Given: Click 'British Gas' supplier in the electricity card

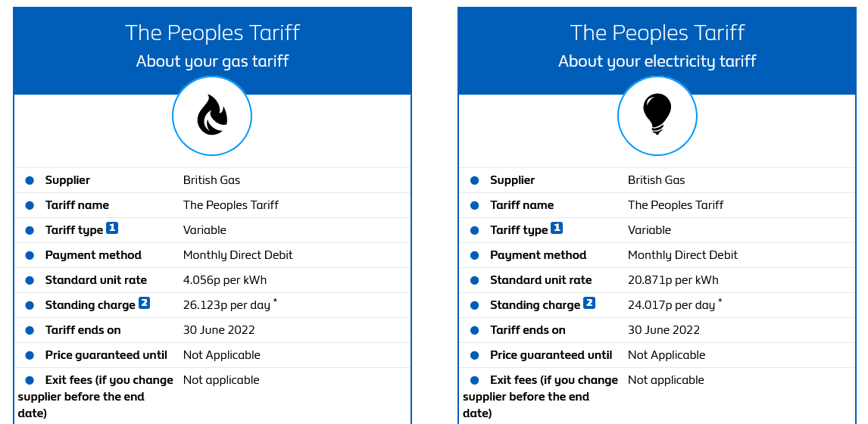Looking at the screenshot, I should [656, 180].
